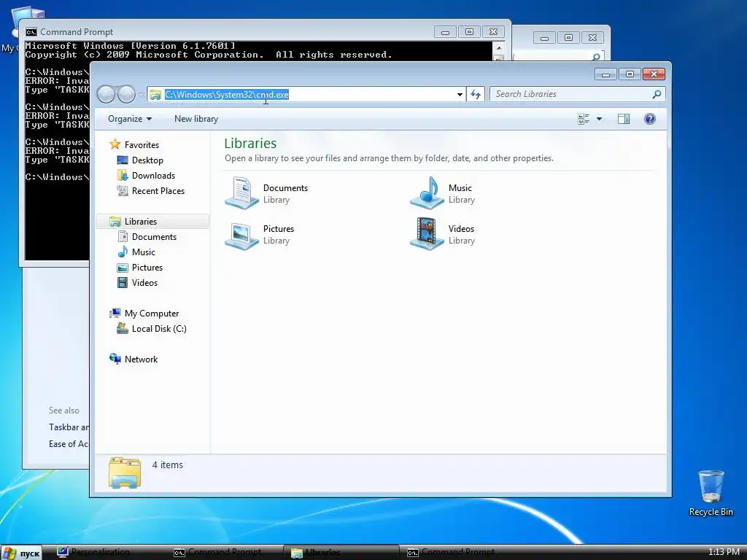Select Pictures under Libraries in sidebar
747x560 pixels.
click(x=147, y=267)
